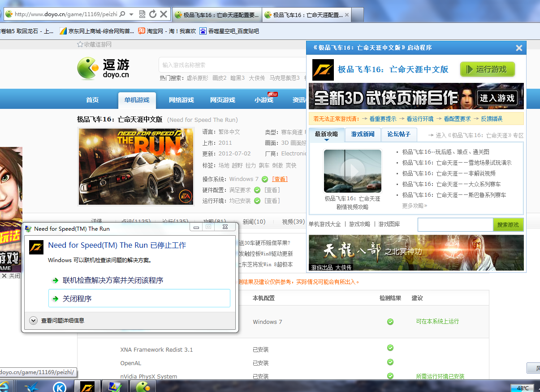Click the NFS logo icon in launcher
This screenshot has width=540, height=392.
pyautogui.click(x=323, y=69)
